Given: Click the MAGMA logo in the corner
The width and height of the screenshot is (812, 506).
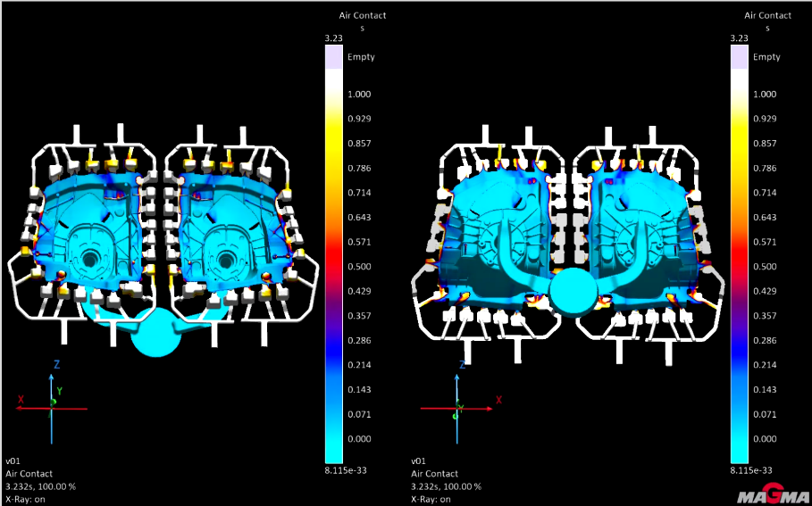Looking at the screenshot, I should click(774, 494).
